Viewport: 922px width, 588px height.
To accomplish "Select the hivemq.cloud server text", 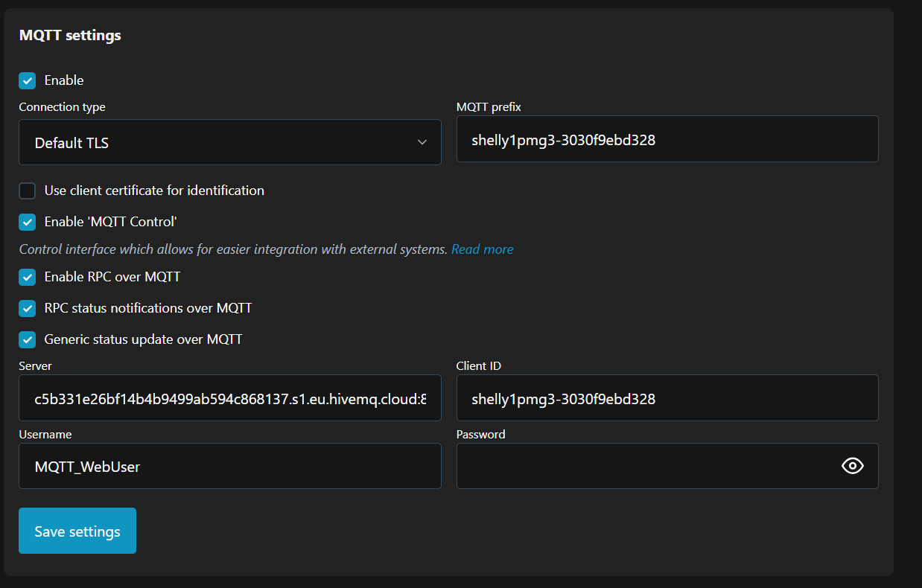I will click(x=229, y=397).
